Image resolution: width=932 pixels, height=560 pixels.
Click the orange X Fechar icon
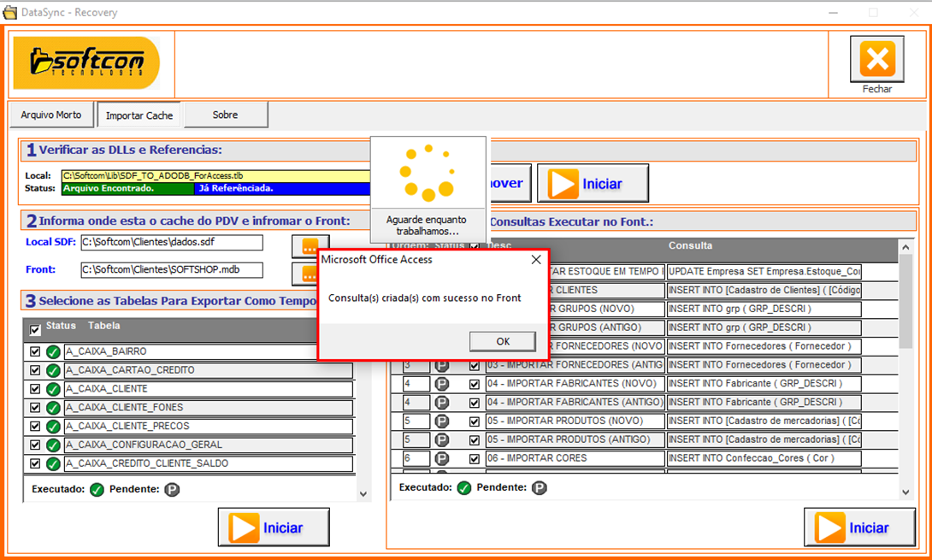(x=876, y=60)
